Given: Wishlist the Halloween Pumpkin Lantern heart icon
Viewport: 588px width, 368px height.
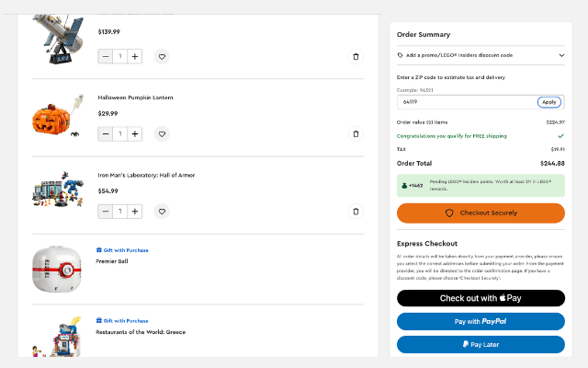Looking at the screenshot, I should coord(162,134).
